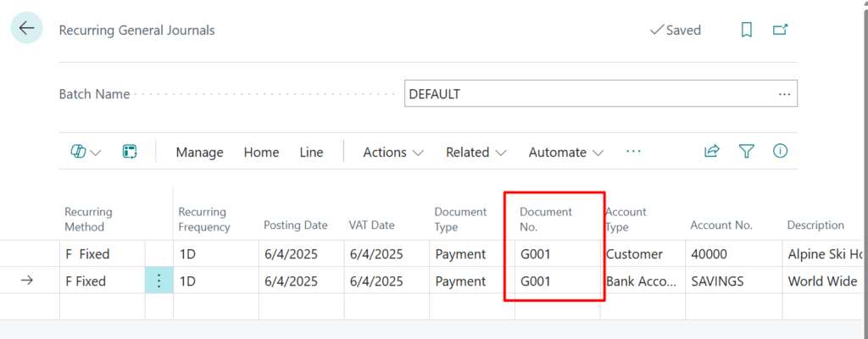
Task: Toggle the filter pane funnel icon
Action: tap(746, 152)
